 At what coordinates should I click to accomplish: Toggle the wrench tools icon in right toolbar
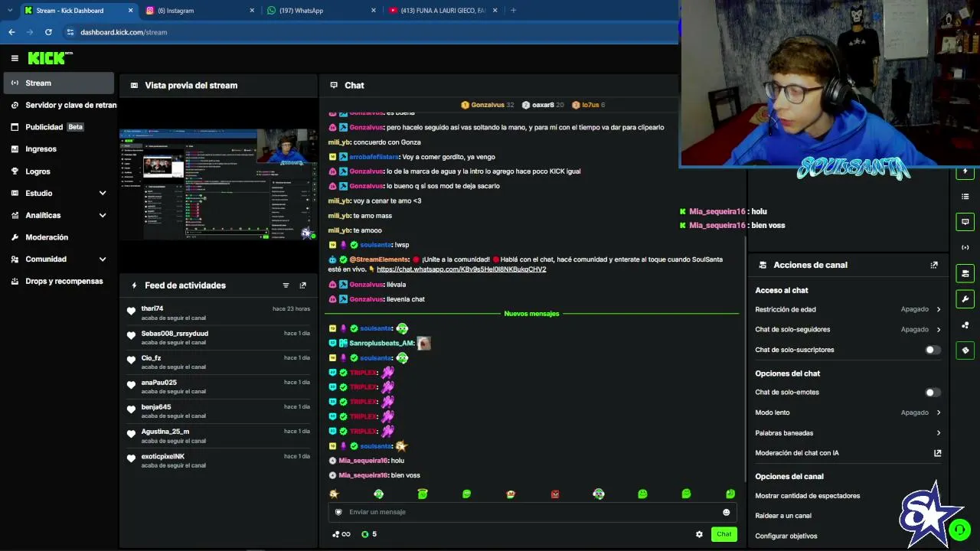pyautogui.click(x=965, y=299)
